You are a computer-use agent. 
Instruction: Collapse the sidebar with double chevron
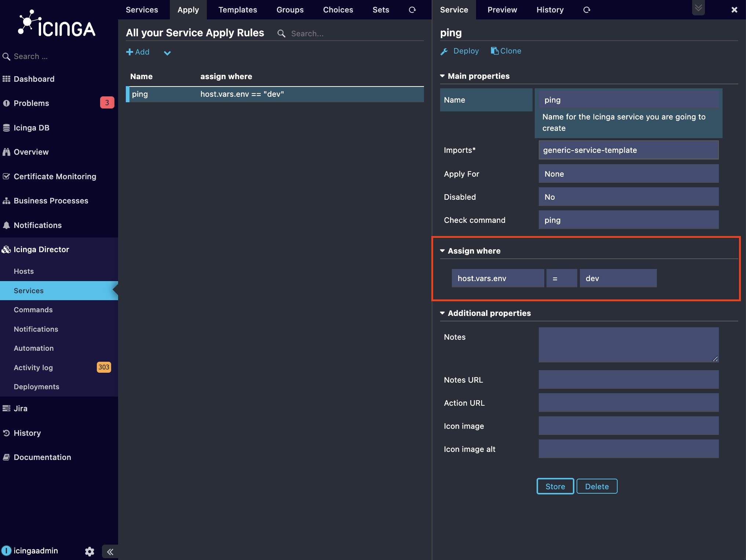click(110, 552)
